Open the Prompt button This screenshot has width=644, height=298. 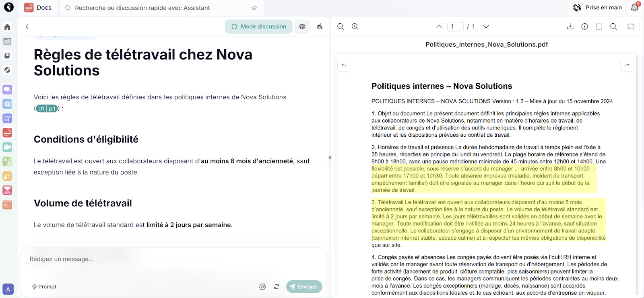point(44,287)
